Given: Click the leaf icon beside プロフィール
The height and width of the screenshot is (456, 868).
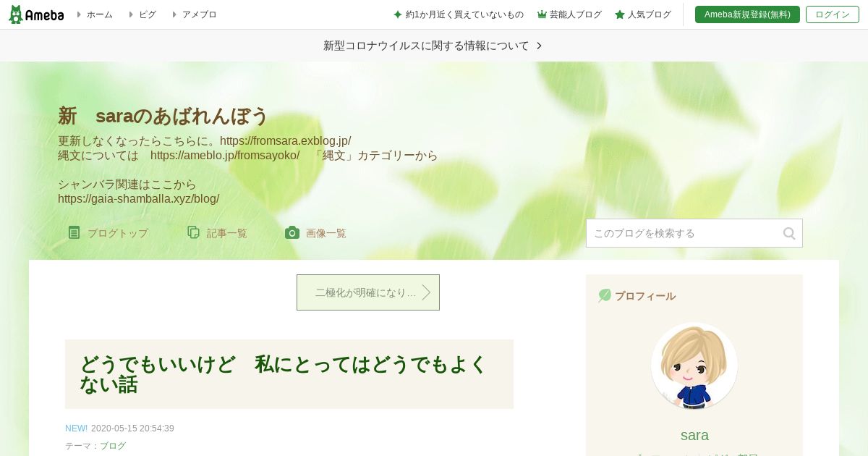Looking at the screenshot, I should [605, 295].
